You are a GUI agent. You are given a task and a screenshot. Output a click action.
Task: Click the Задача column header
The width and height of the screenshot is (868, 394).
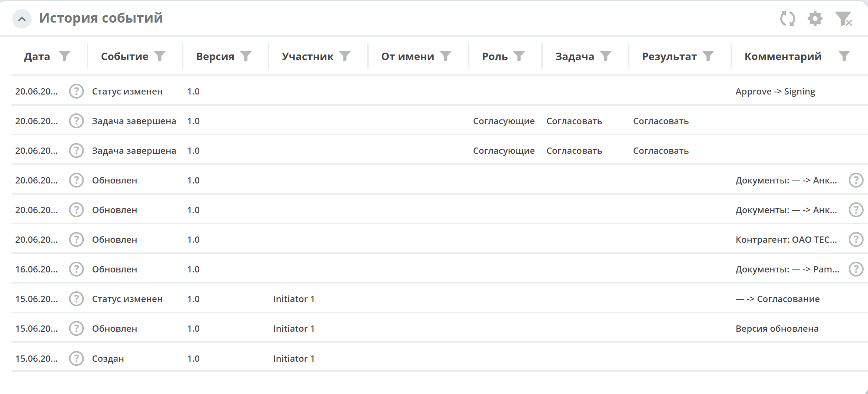pyautogui.click(x=575, y=56)
